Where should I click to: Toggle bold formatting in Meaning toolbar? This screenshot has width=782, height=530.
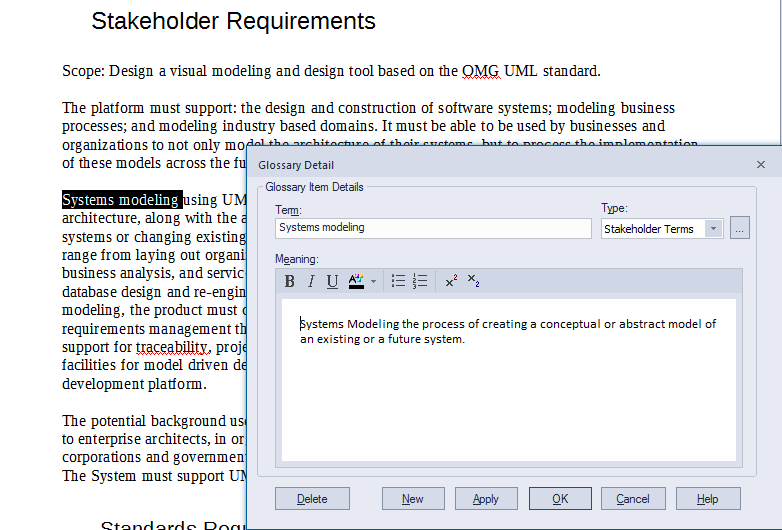[290, 282]
